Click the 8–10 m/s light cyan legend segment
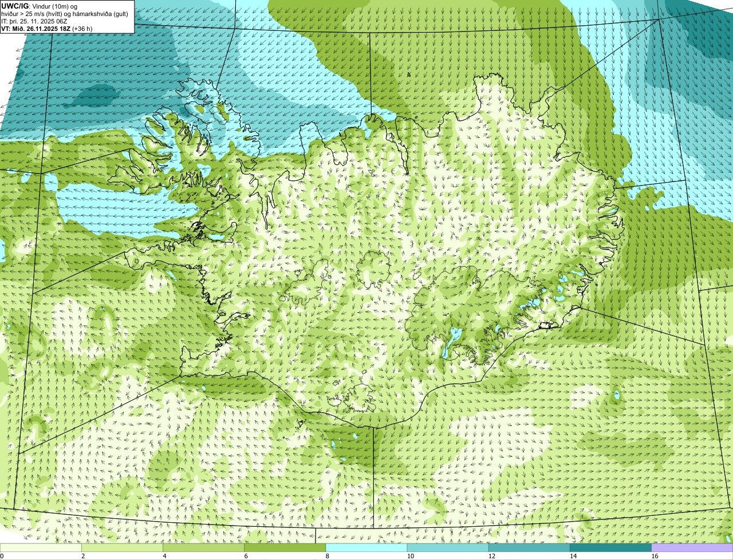 point(366,548)
